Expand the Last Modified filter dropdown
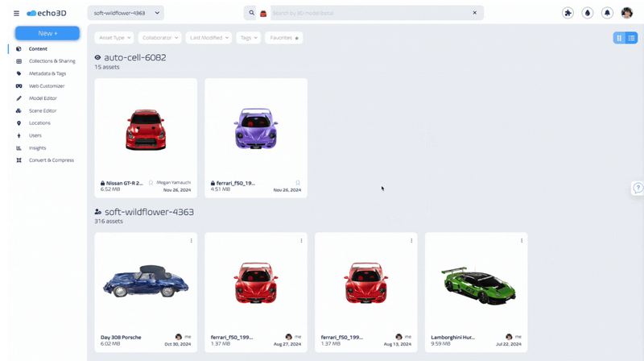Image resolution: width=644 pixels, height=361 pixels. (x=208, y=38)
